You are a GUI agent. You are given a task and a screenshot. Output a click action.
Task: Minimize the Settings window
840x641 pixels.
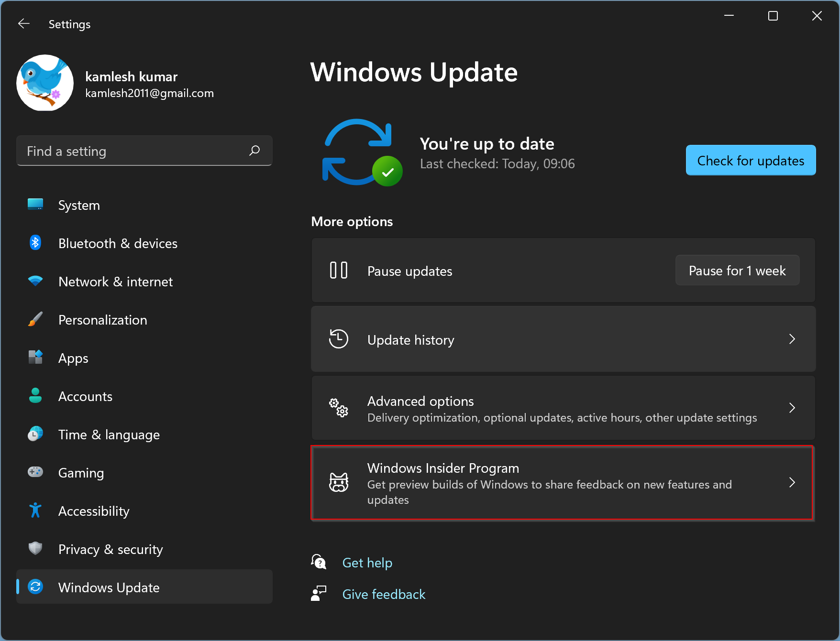click(729, 16)
